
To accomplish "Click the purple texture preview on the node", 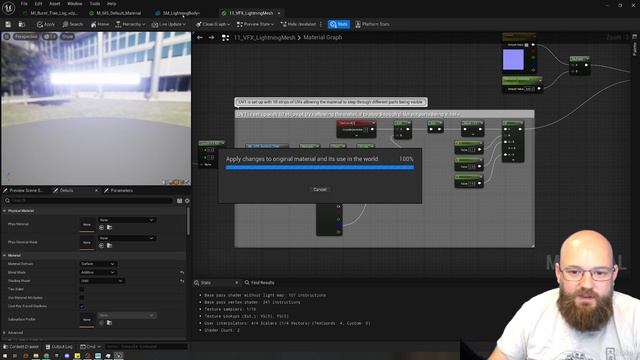I will [513, 60].
